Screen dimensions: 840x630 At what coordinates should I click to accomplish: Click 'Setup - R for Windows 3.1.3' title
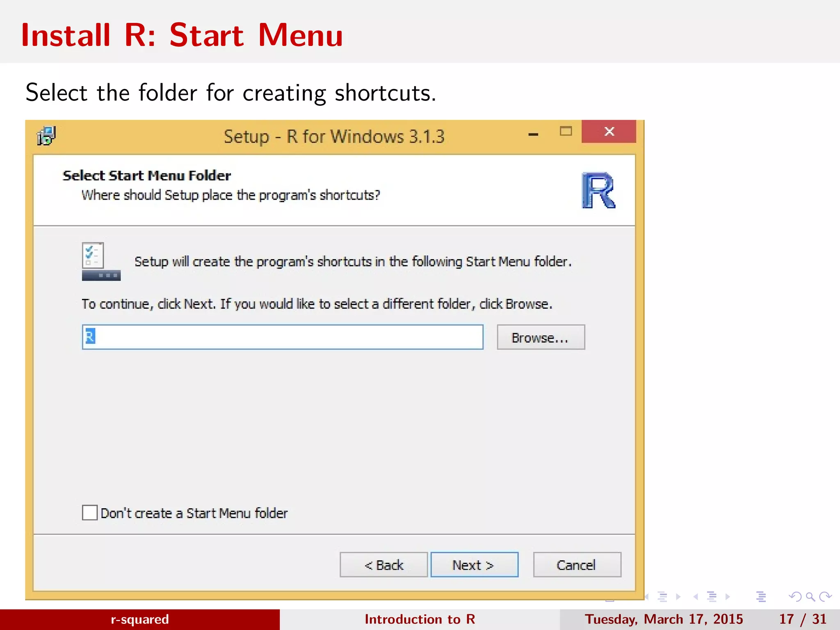[x=334, y=137]
